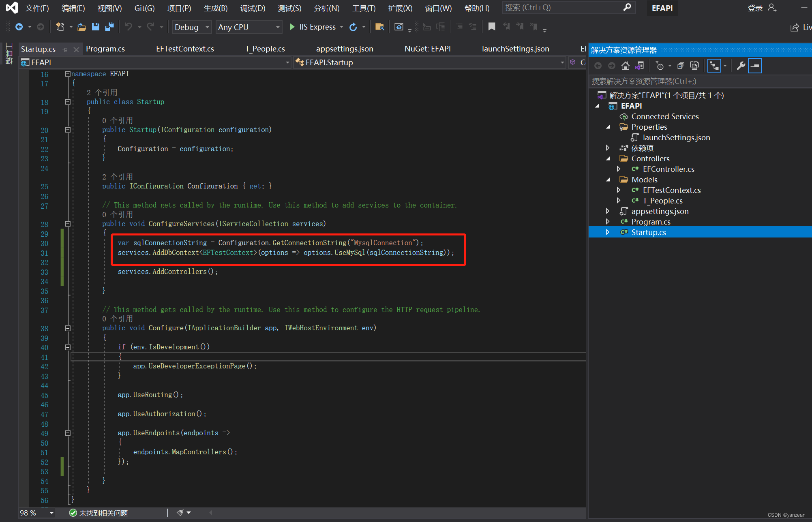
Task: Open the Git(G) menu
Action: click(144, 8)
